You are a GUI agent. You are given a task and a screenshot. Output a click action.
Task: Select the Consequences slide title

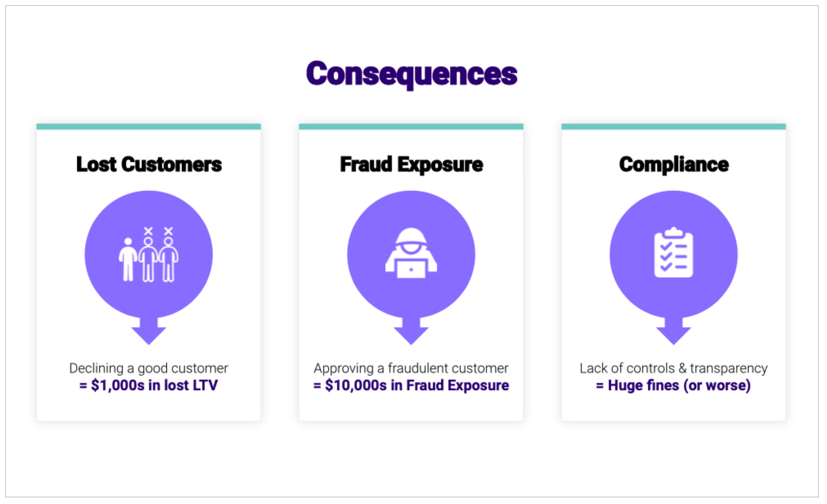[x=412, y=74]
